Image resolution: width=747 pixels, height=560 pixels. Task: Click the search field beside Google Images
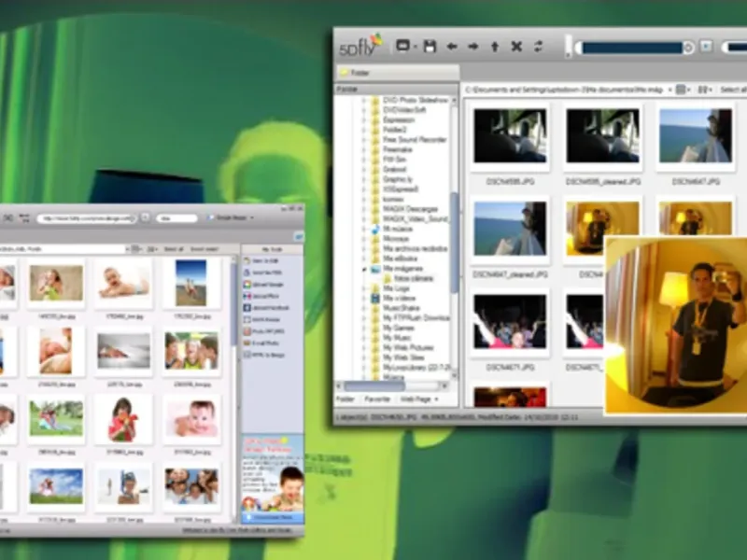pyautogui.click(x=176, y=218)
